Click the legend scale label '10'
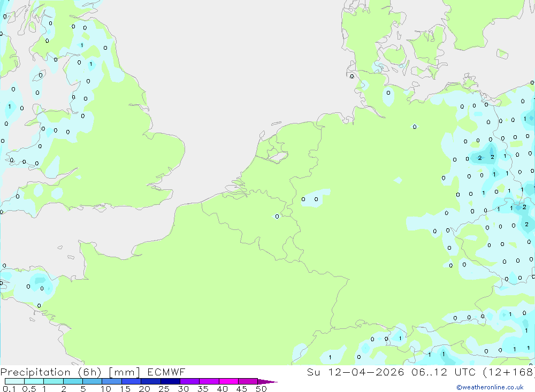 (x=106, y=389)
